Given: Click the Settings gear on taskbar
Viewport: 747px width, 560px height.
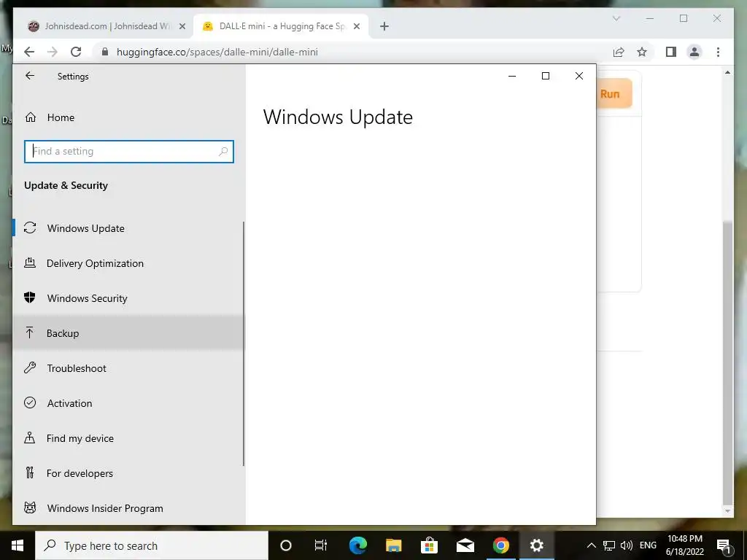Looking at the screenshot, I should point(536,545).
